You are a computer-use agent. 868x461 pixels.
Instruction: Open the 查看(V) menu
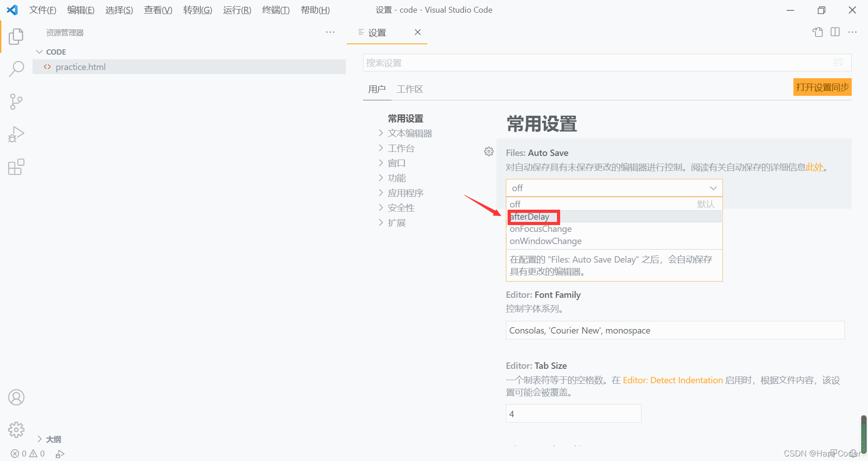(158, 10)
